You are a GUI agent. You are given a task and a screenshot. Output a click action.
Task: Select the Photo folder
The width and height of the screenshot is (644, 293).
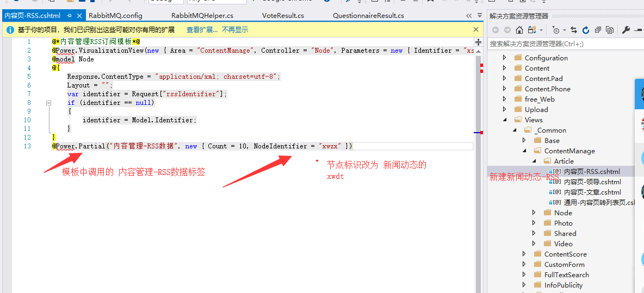(563, 223)
